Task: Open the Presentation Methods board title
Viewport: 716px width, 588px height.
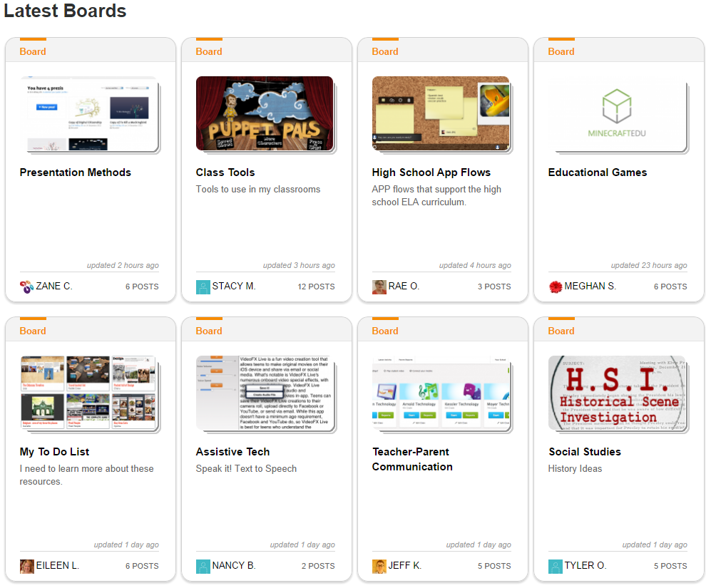Action: coord(76,172)
